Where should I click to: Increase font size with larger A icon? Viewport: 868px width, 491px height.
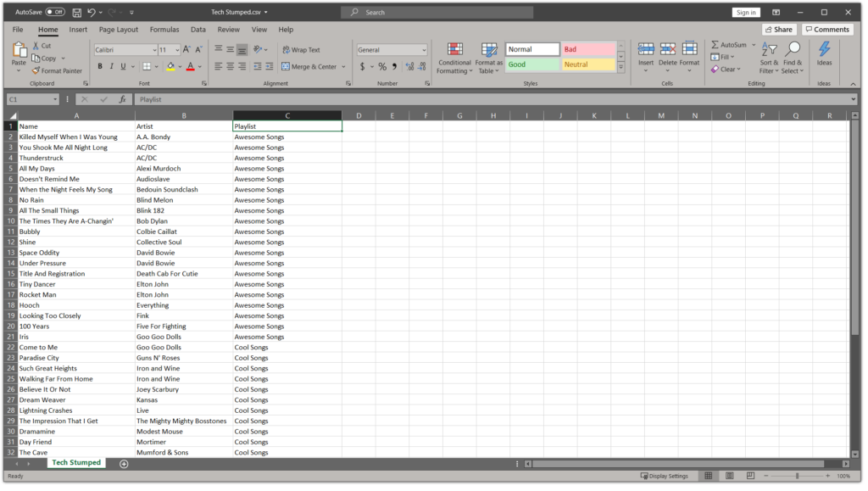187,50
